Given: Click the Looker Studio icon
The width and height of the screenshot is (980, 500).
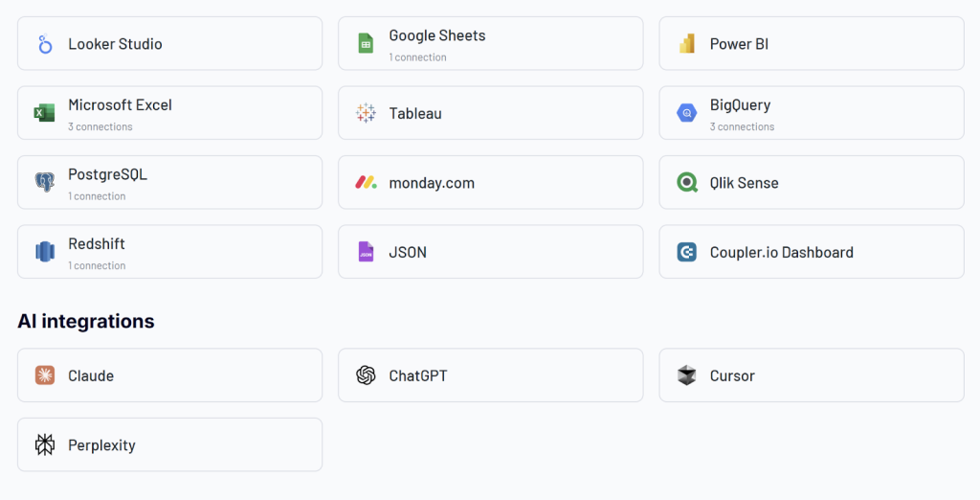Looking at the screenshot, I should point(45,44).
